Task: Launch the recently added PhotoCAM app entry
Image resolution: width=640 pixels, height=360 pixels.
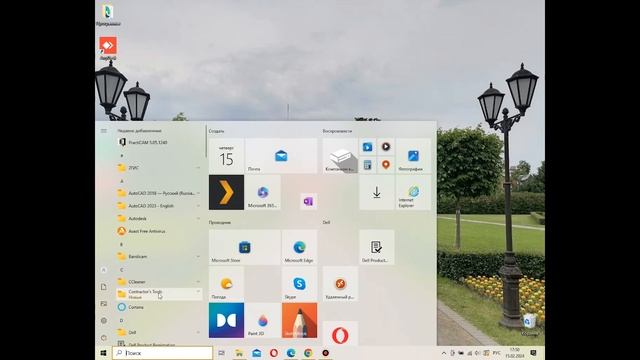Action: [159, 142]
